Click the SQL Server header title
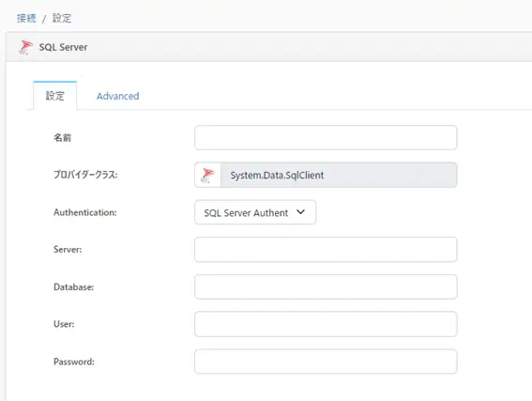Screen dimensions: 532x401 [x=63, y=47]
